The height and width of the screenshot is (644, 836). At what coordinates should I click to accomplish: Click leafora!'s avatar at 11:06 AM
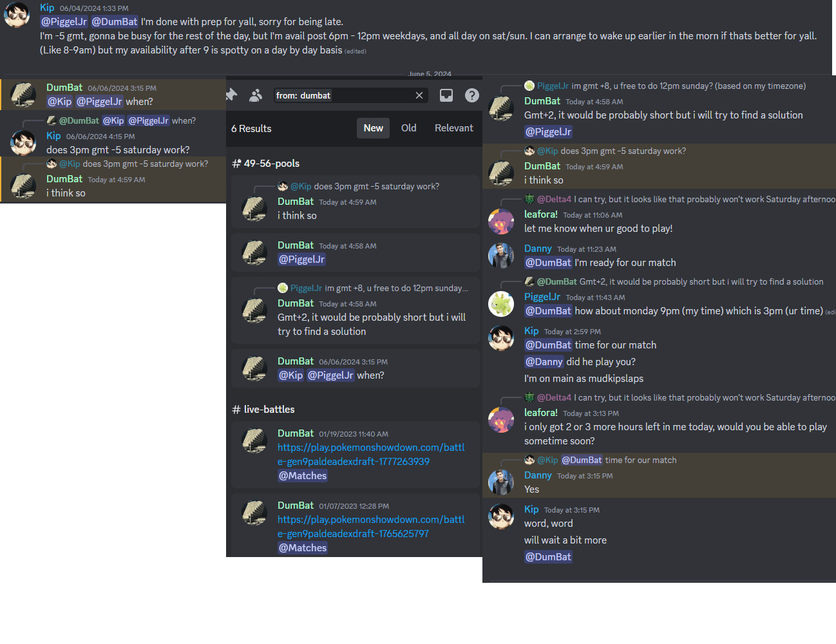(501, 222)
